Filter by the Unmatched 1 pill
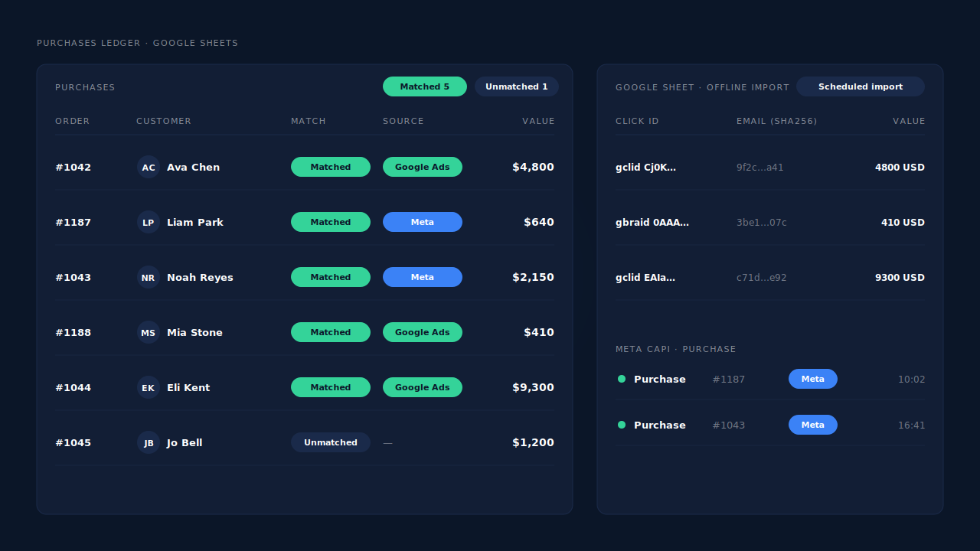 [x=517, y=86]
